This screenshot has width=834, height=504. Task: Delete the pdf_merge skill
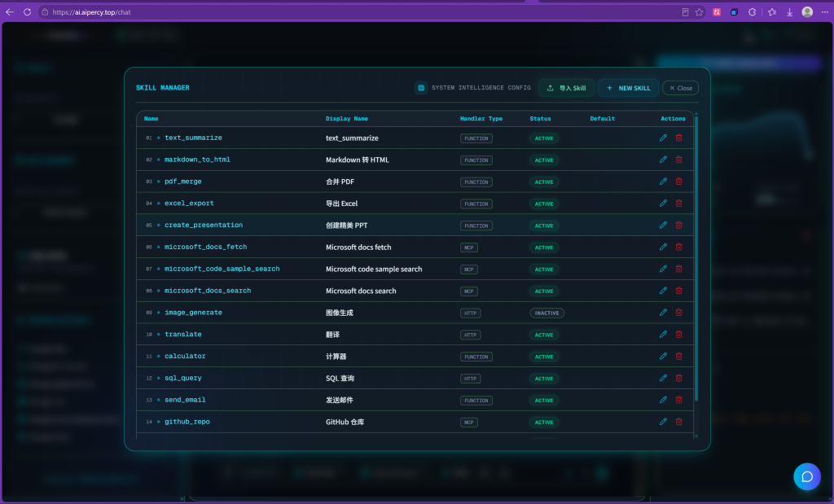pos(678,182)
